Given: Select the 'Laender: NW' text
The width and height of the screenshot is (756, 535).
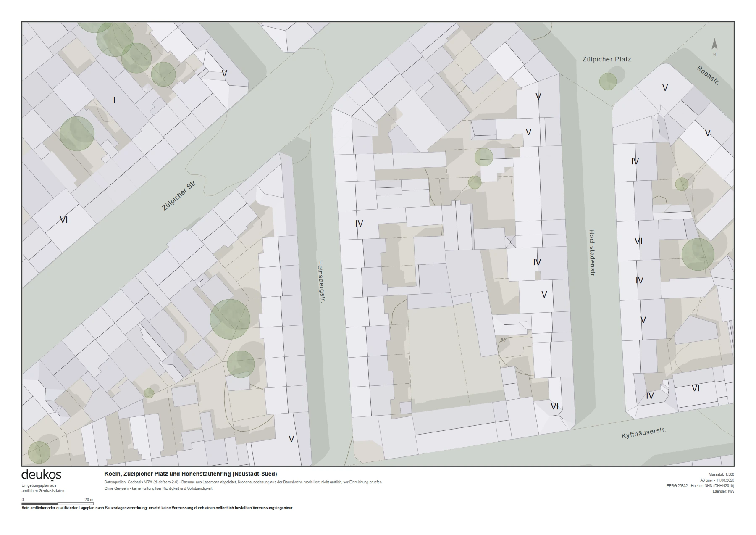Looking at the screenshot, I should pyautogui.click(x=723, y=491).
